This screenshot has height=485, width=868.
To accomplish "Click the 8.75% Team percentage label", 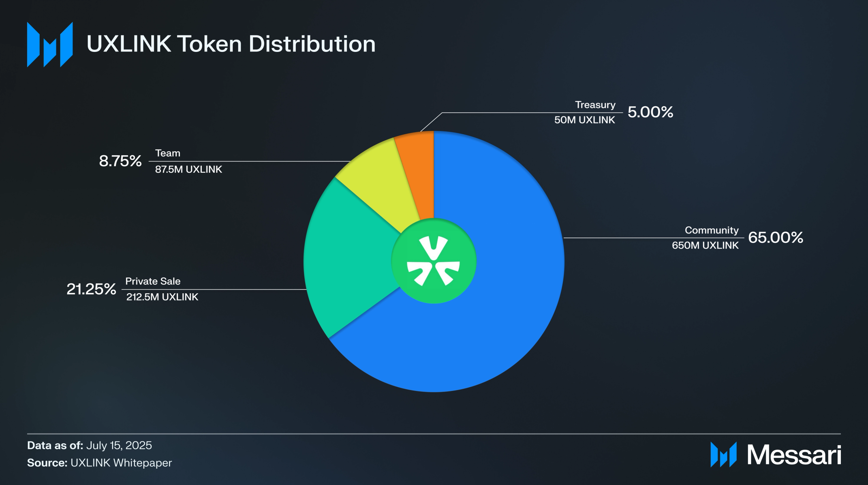I will pyautogui.click(x=120, y=161).
